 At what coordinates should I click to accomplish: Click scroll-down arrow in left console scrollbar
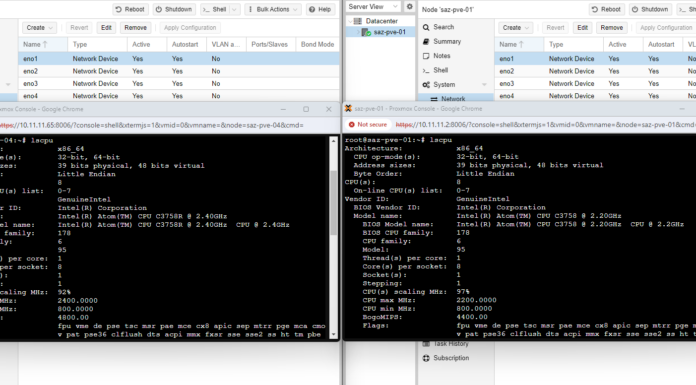click(x=333, y=334)
